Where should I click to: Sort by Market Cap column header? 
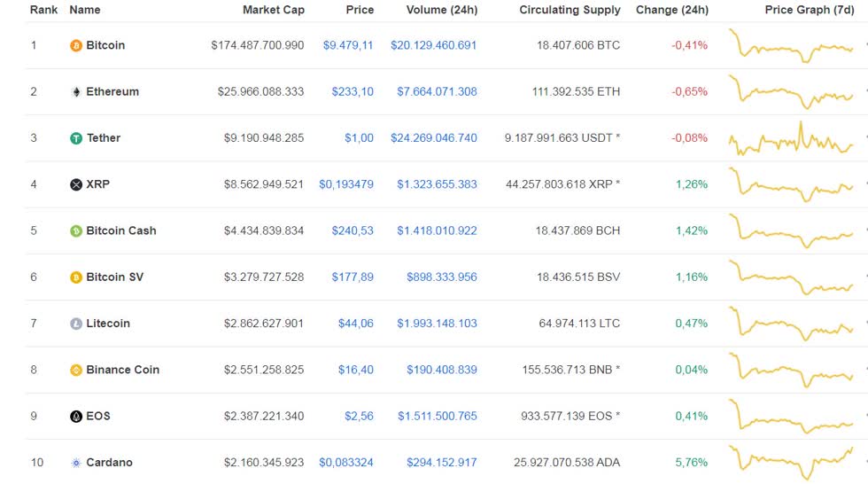click(x=274, y=10)
